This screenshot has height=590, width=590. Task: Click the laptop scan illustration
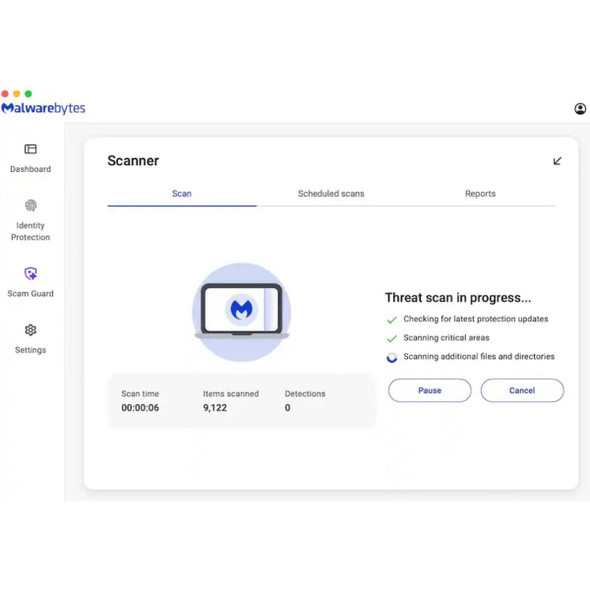[x=242, y=312]
